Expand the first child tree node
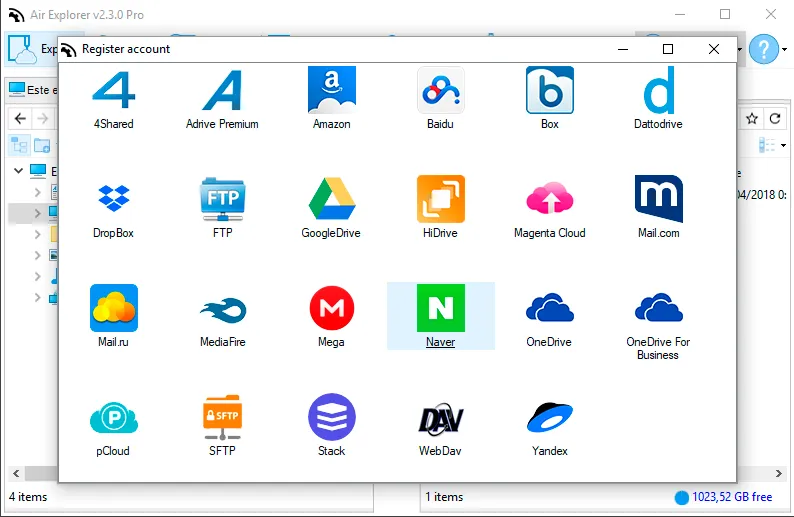This screenshot has width=794, height=517. pos(37,192)
